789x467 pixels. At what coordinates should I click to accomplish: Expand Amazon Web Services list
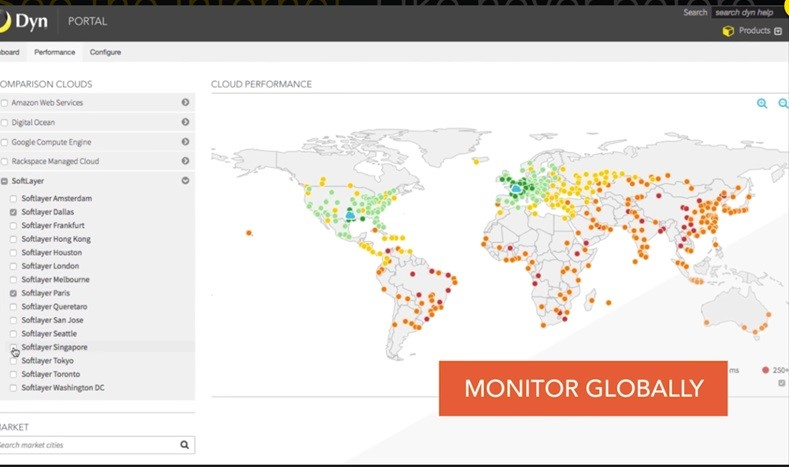[x=185, y=102]
